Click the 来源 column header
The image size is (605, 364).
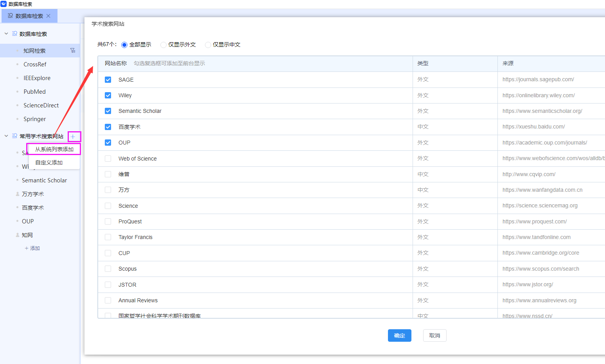pyautogui.click(x=508, y=63)
